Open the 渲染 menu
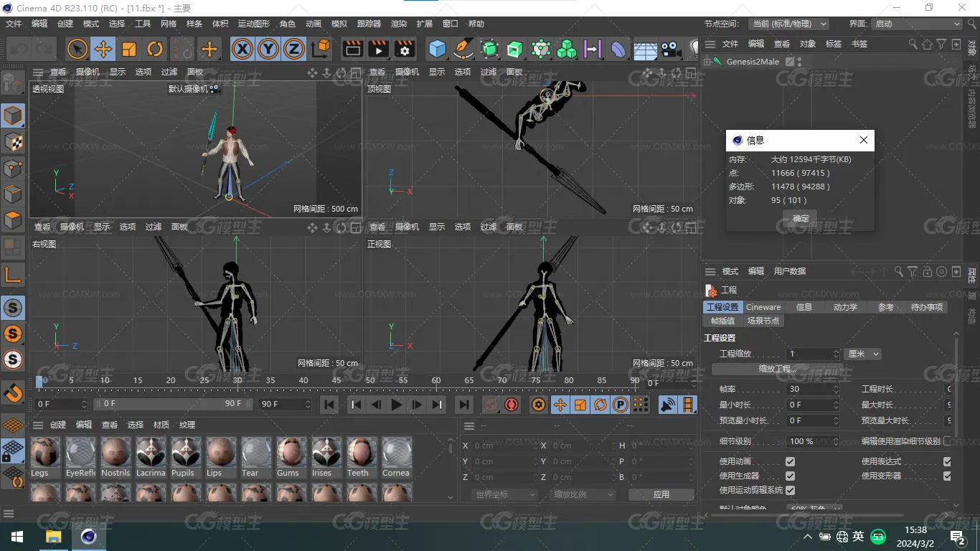The width and height of the screenshot is (980, 551). (399, 24)
